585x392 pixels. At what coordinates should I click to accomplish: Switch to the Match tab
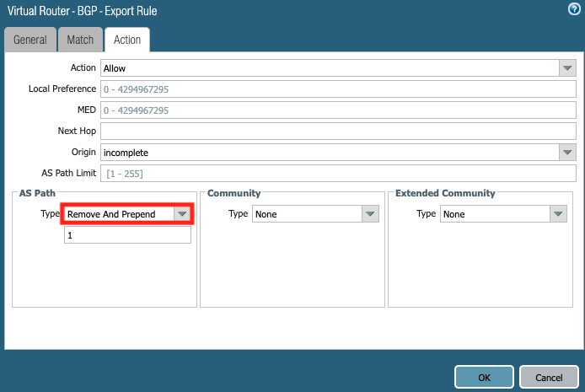(x=80, y=40)
